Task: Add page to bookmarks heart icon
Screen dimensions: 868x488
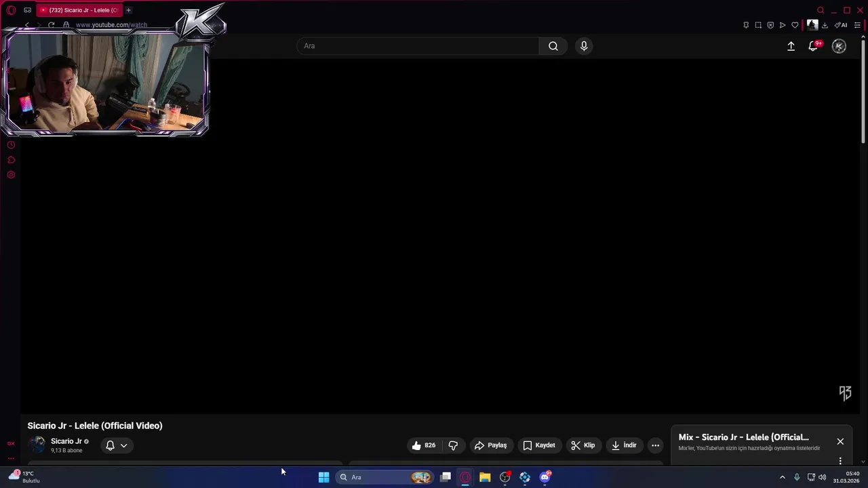Action: click(x=795, y=25)
